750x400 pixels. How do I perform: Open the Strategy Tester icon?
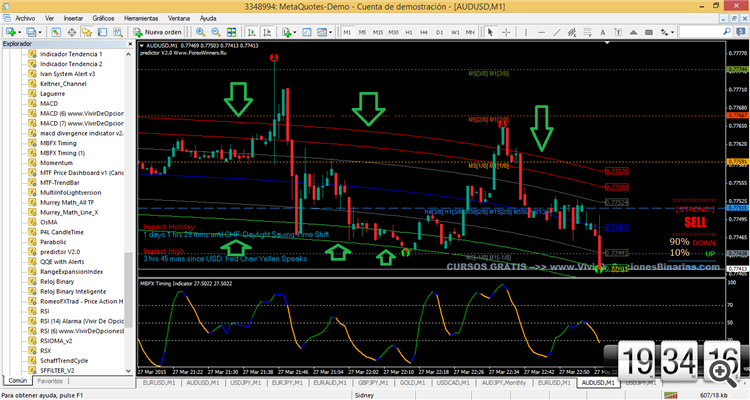[x=118, y=32]
